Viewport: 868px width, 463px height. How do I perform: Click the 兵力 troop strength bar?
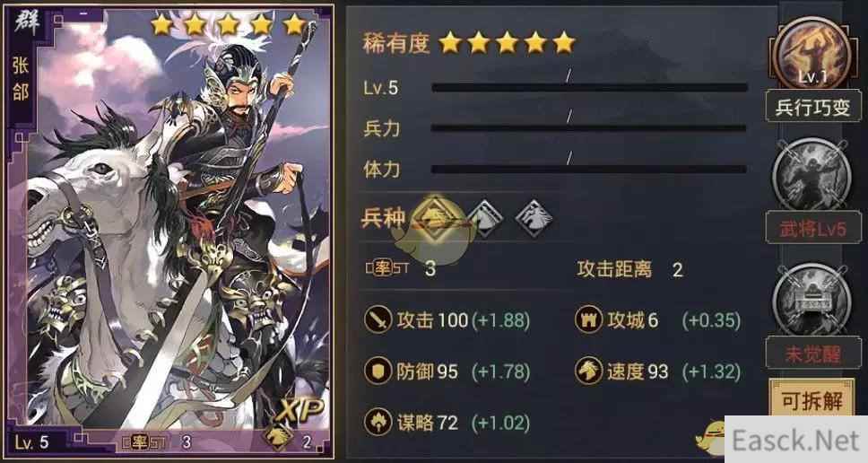tap(589, 128)
